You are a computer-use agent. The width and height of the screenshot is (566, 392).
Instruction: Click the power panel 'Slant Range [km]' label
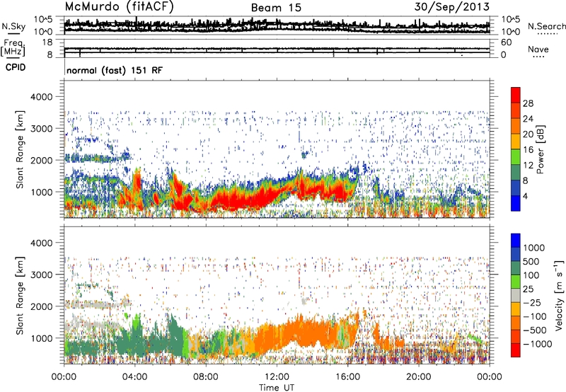point(21,149)
